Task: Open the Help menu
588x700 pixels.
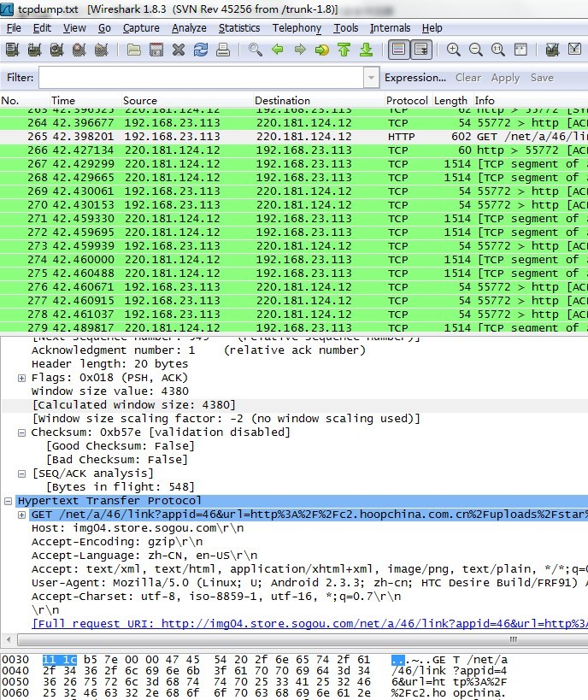Action: coord(432,27)
